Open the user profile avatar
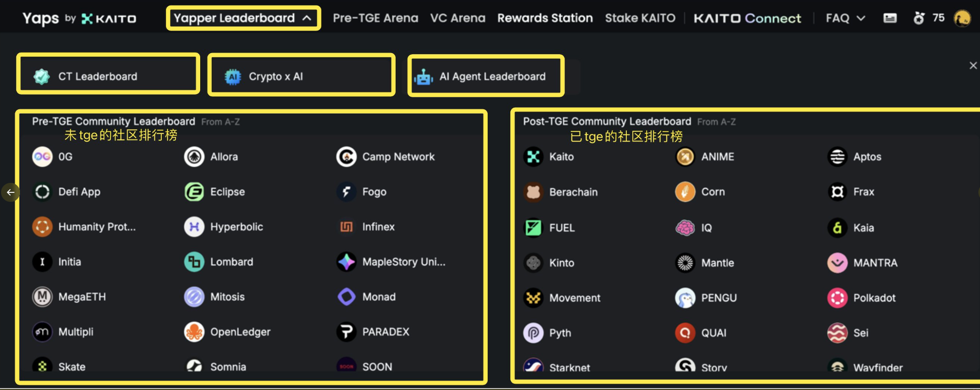The width and height of the screenshot is (980, 390). [963, 18]
